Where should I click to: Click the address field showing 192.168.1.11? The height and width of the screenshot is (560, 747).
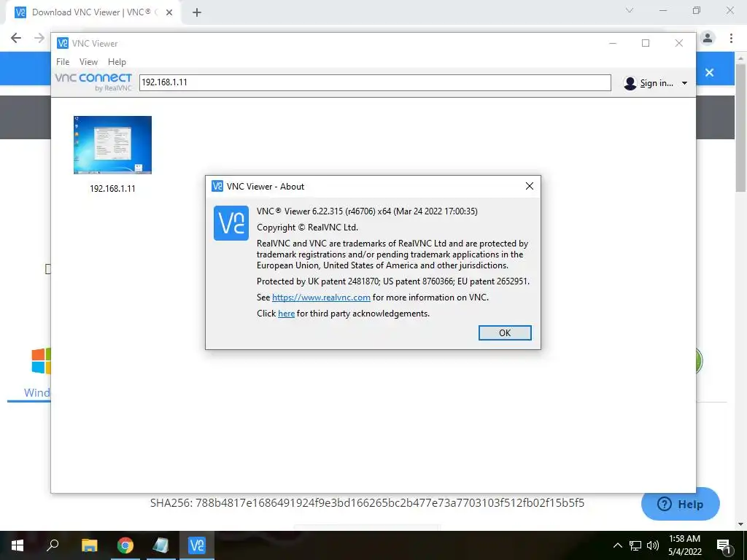375,82
